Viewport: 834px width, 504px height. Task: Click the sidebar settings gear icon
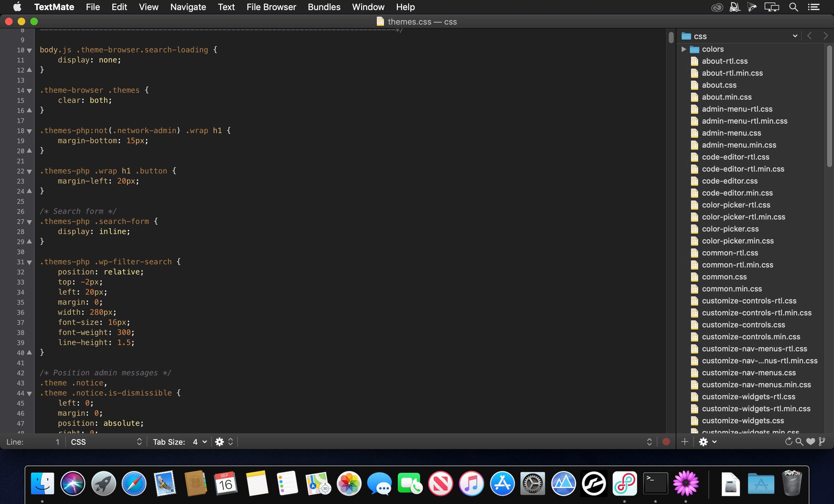pos(703,442)
